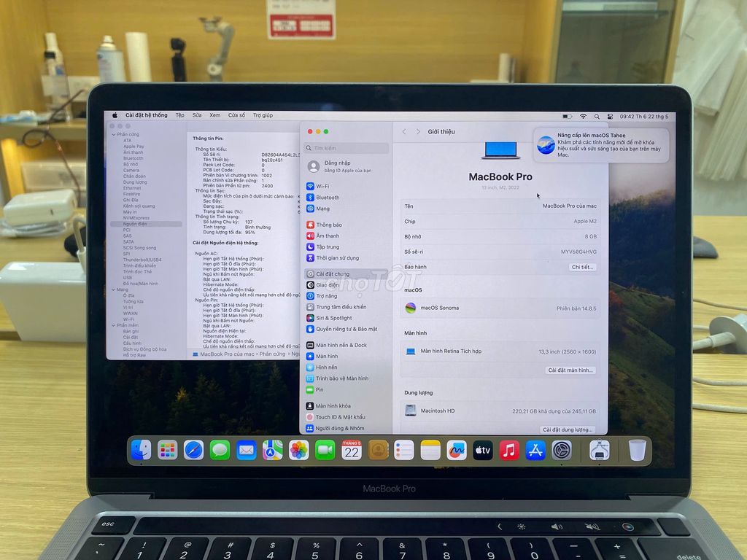Open Control Center in menu bar
The width and height of the screenshot is (747, 560).
[x=611, y=116]
